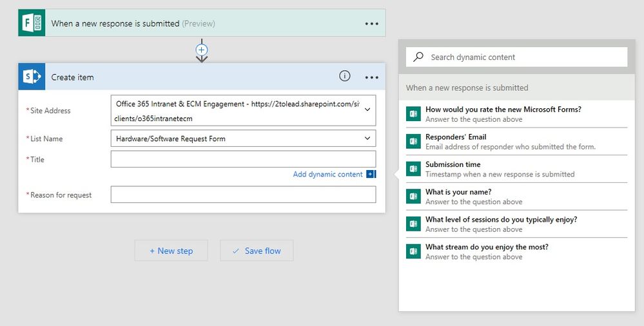644x326 pixels.
Task: Show Create item info icon
Action: pos(345,75)
